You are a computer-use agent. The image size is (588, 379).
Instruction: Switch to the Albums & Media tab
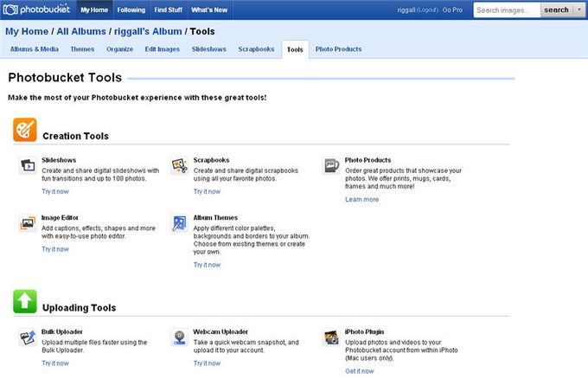point(35,49)
